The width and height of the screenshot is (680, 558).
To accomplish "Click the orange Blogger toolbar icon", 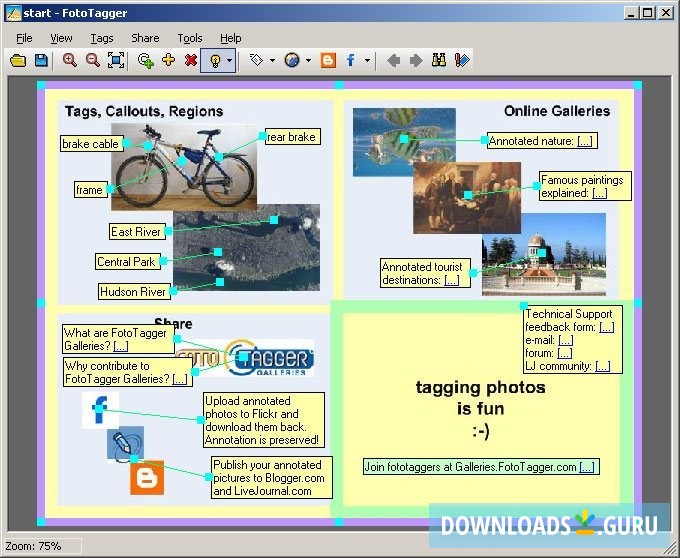I will pyautogui.click(x=328, y=60).
